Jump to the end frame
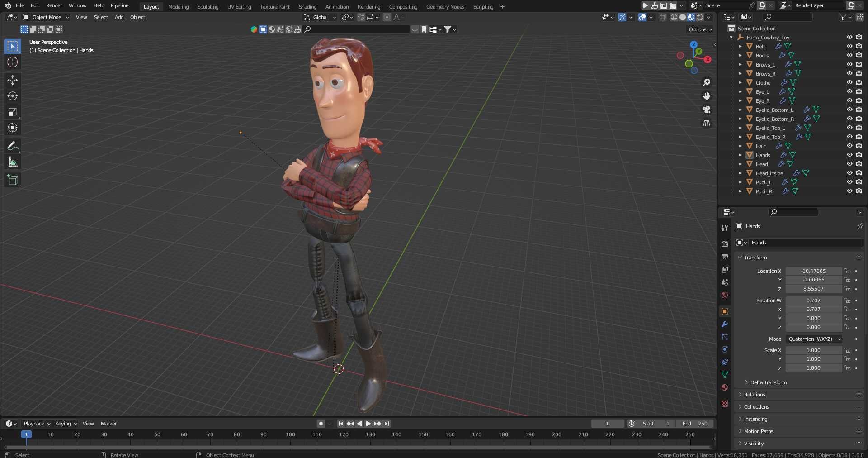 click(387, 424)
